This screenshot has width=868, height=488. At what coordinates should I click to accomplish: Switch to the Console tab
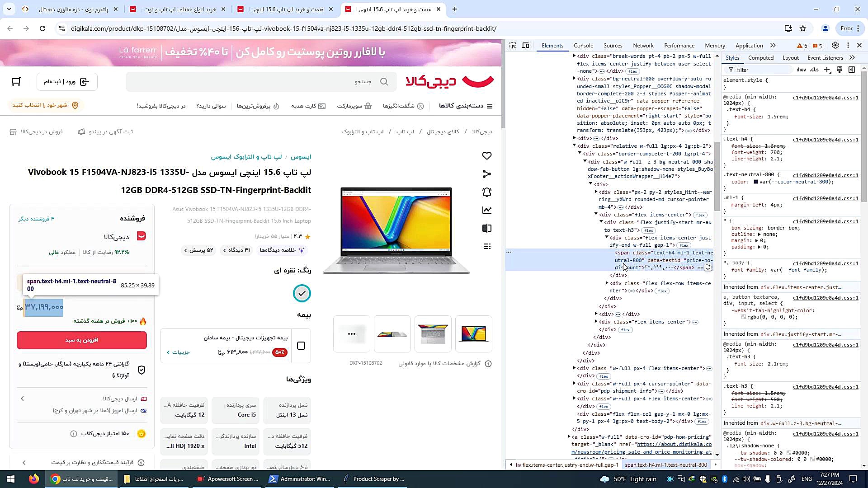click(x=583, y=46)
